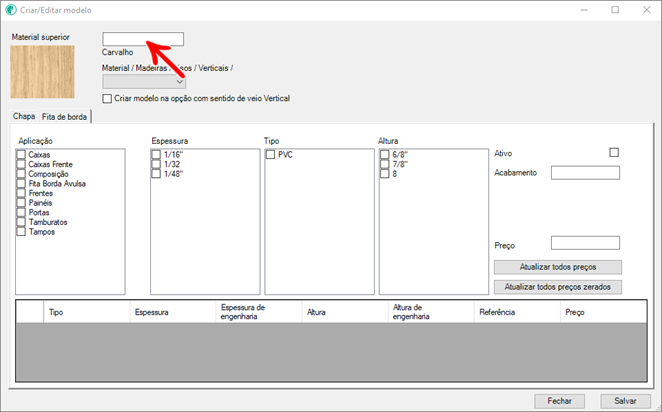
Task: Click the Espessura column header in the table
Action: (173, 312)
